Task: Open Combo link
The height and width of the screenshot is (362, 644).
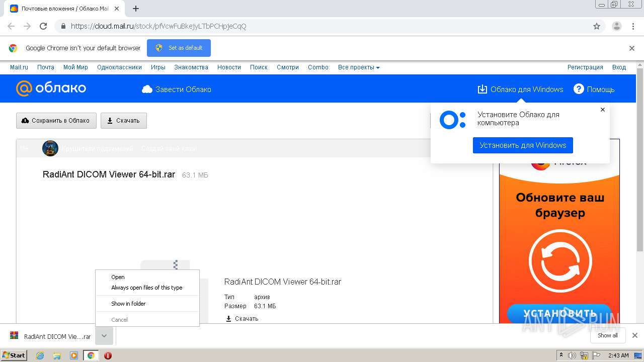Action: click(x=318, y=67)
